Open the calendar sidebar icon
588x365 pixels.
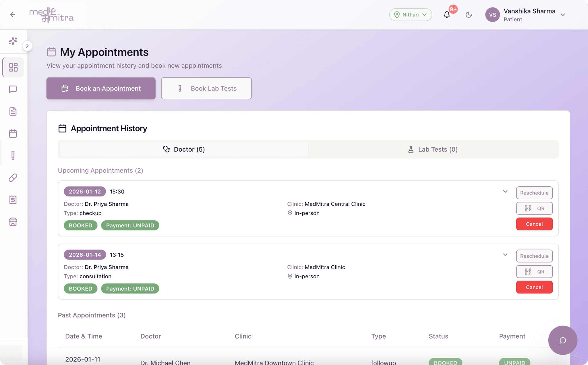click(13, 134)
